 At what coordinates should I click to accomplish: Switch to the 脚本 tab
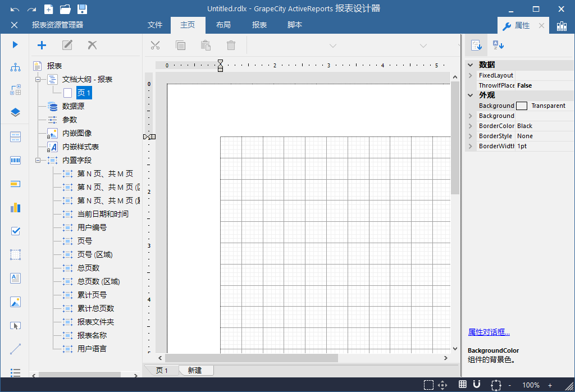(295, 25)
